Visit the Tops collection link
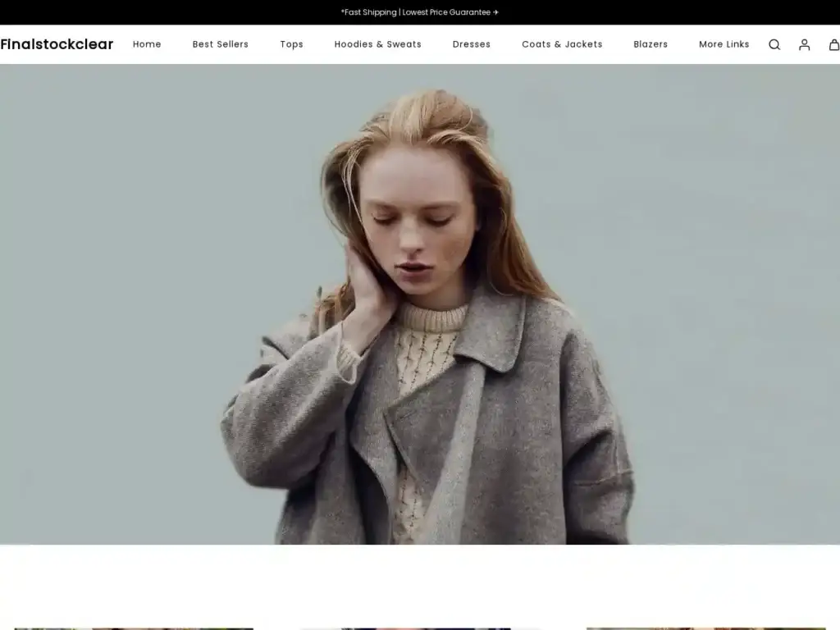Image resolution: width=840 pixels, height=630 pixels. pos(291,44)
